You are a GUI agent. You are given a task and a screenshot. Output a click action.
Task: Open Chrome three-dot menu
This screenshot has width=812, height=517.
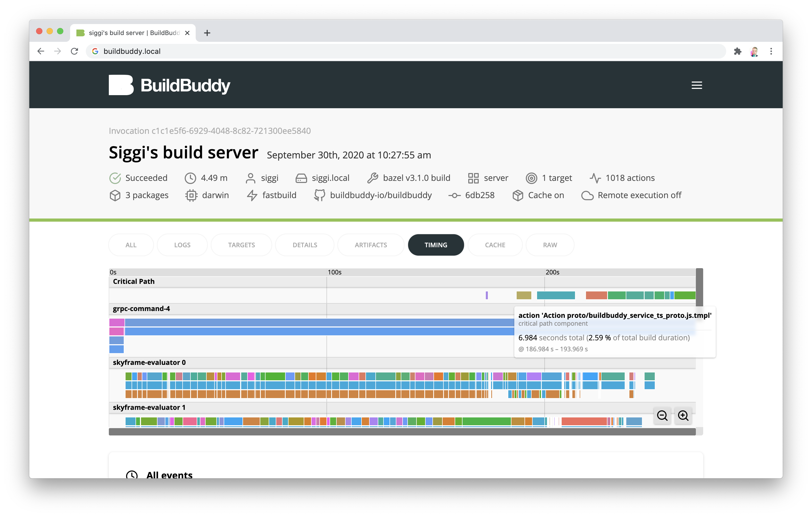pos(771,51)
